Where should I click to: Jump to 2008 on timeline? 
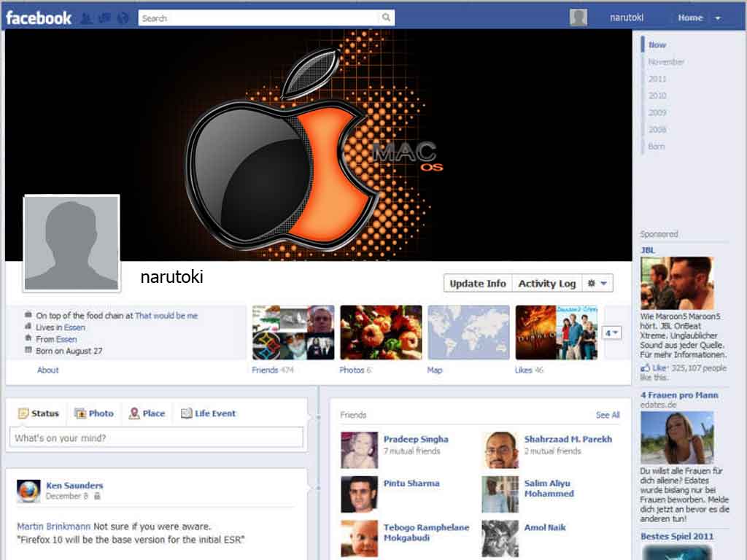[x=657, y=130]
